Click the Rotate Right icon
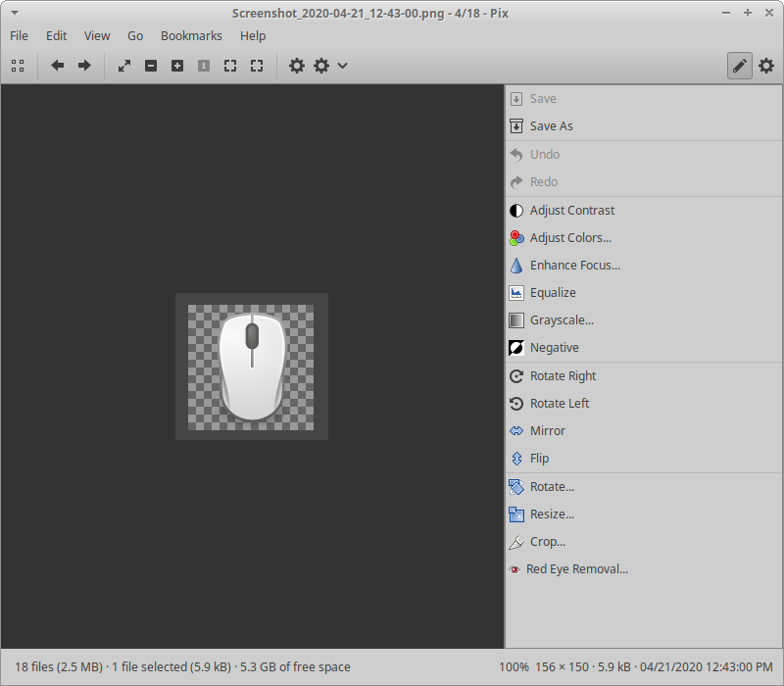 click(516, 376)
